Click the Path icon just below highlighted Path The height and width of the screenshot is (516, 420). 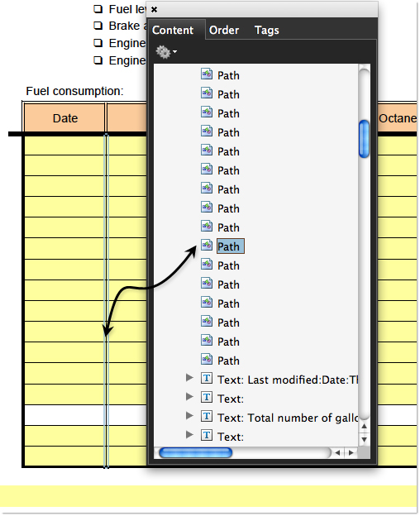(207, 265)
